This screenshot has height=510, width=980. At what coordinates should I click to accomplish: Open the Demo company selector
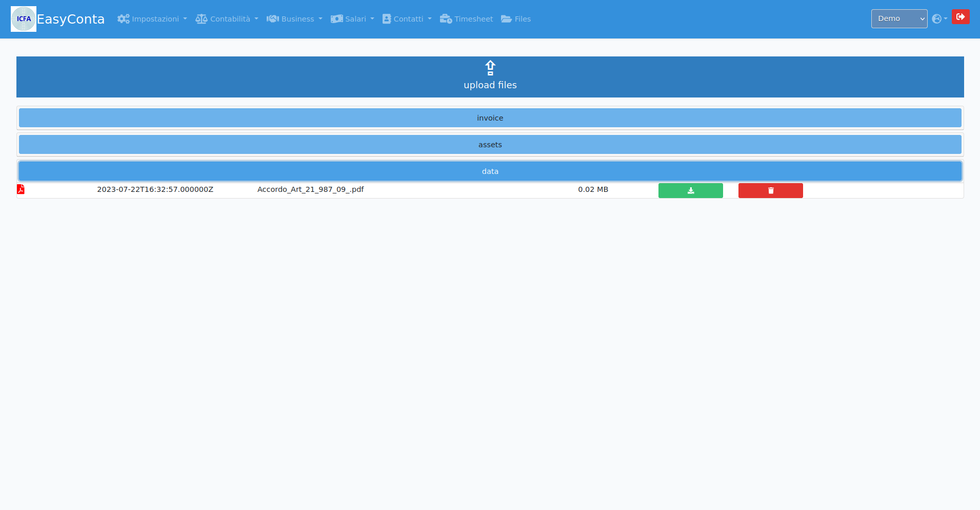click(x=899, y=18)
